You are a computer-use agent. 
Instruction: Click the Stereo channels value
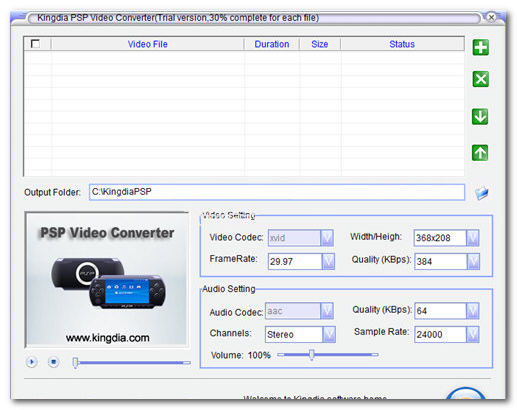coord(280,335)
